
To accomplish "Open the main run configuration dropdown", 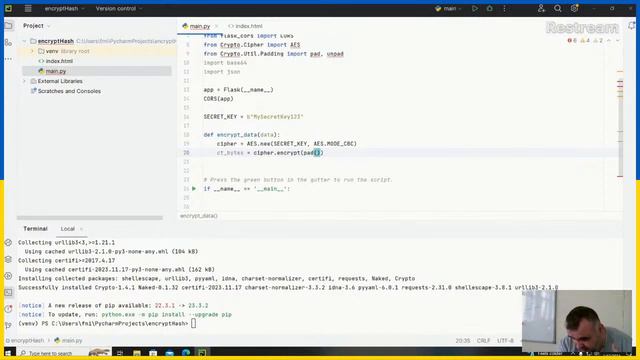I will pyautogui.click(x=449, y=8).
